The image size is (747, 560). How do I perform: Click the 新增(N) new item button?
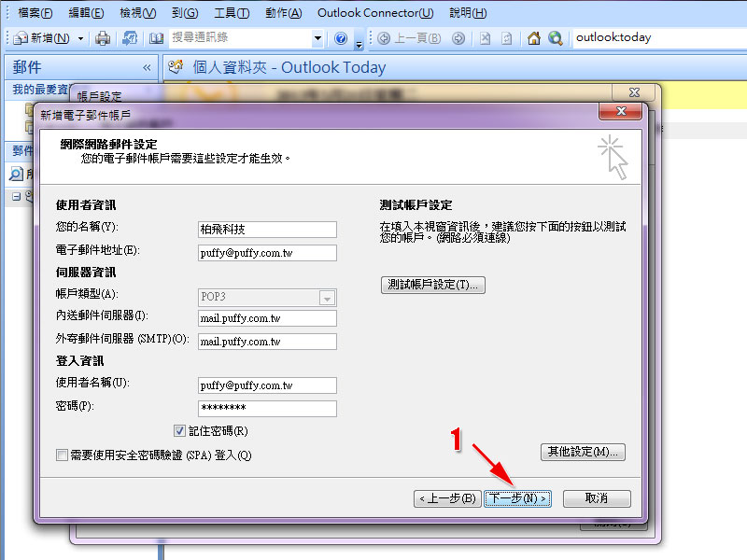click(x=42, y=38)
